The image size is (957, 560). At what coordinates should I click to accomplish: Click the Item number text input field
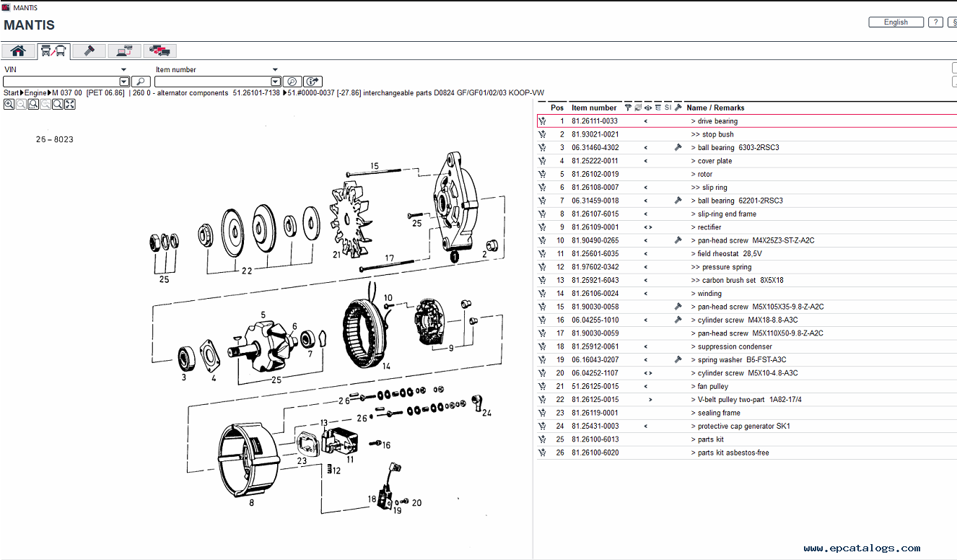(x=212, y=82)
